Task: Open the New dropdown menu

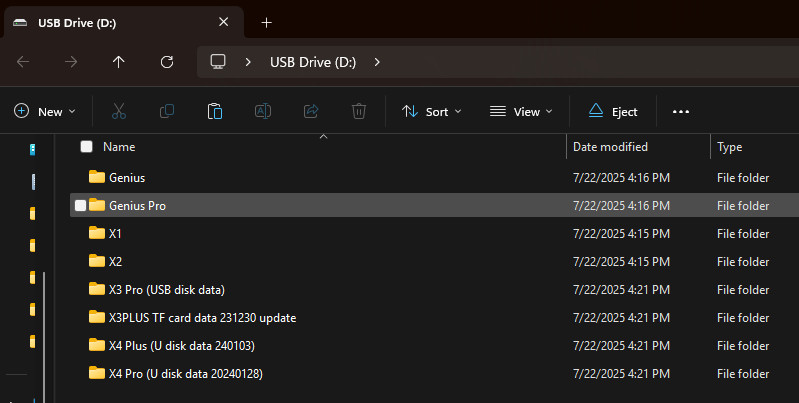Action: 45,112
